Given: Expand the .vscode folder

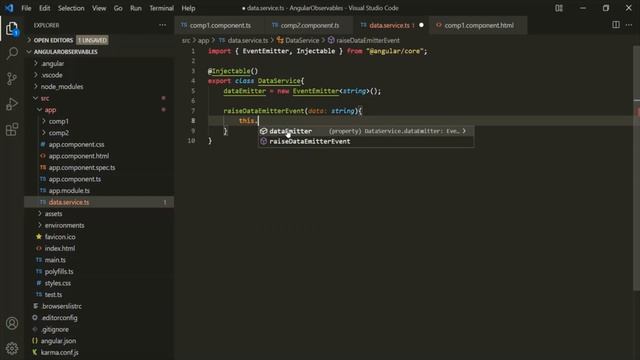Looking at the screenshot, I should tap(52, 75).
